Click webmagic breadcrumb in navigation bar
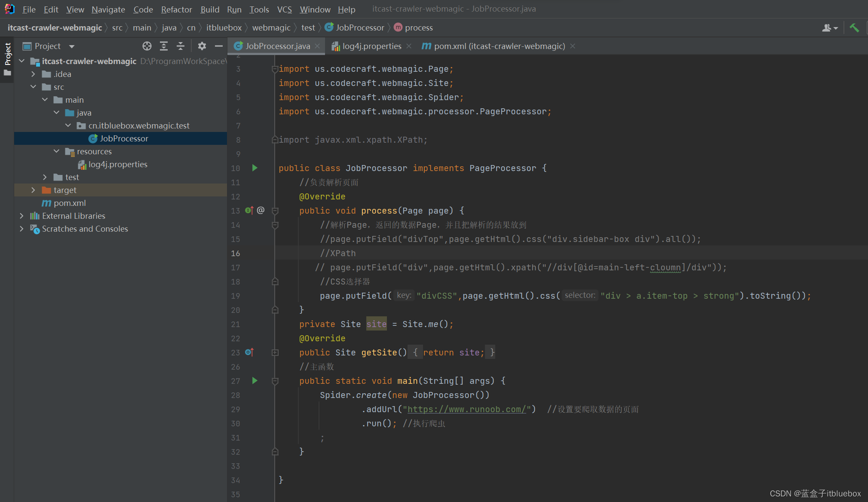Screen dimensions: 868x502 [271, 28]
